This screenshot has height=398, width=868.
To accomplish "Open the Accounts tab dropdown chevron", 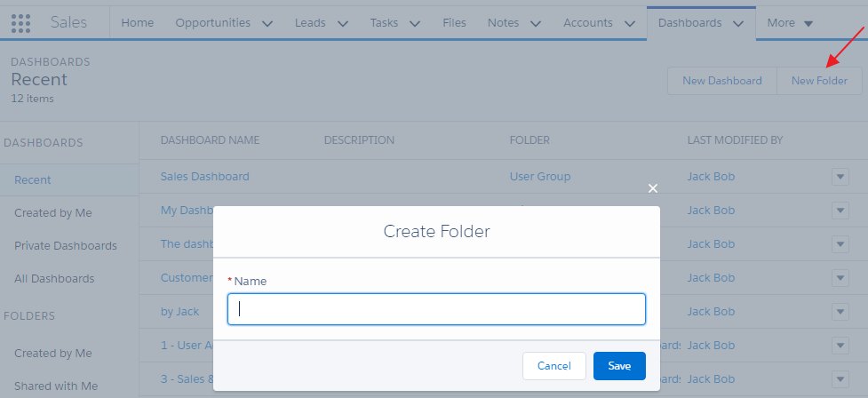I will (x=630, y=24).
